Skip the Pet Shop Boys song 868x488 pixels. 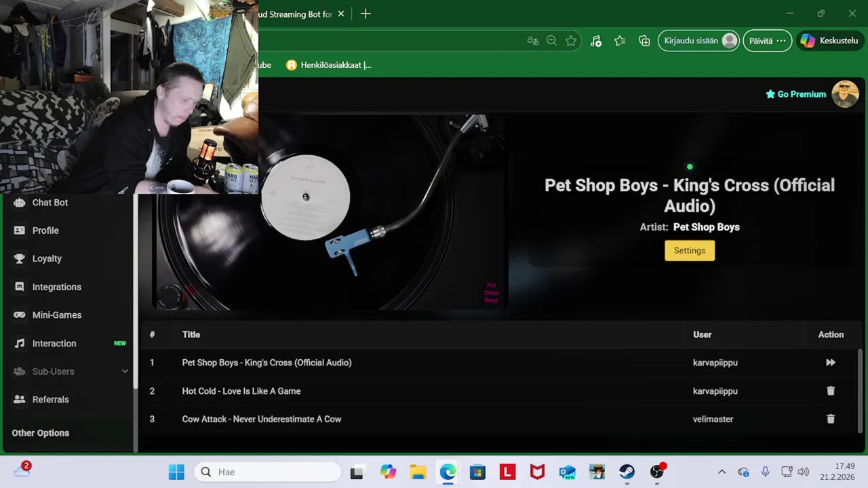[x=831, y=363]
